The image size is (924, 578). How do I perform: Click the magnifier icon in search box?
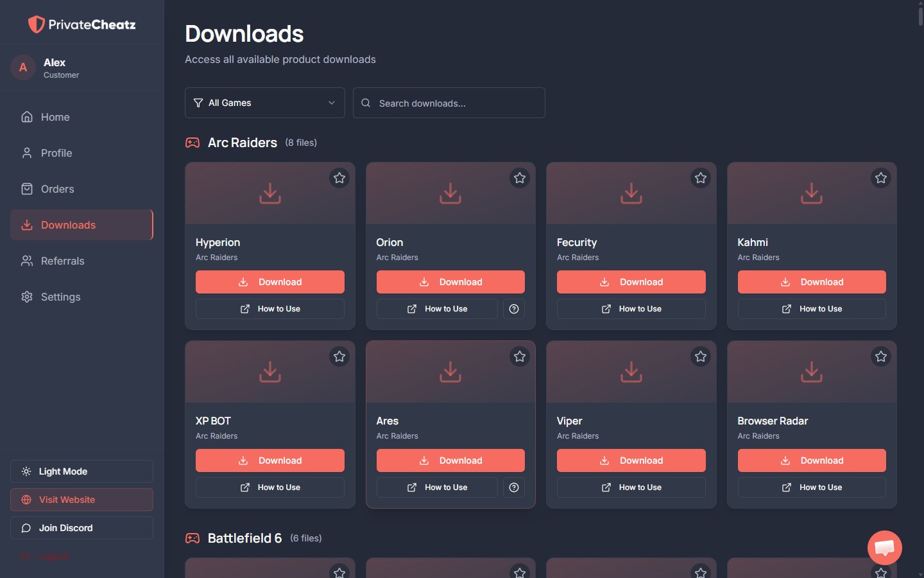tap(366, 103)
